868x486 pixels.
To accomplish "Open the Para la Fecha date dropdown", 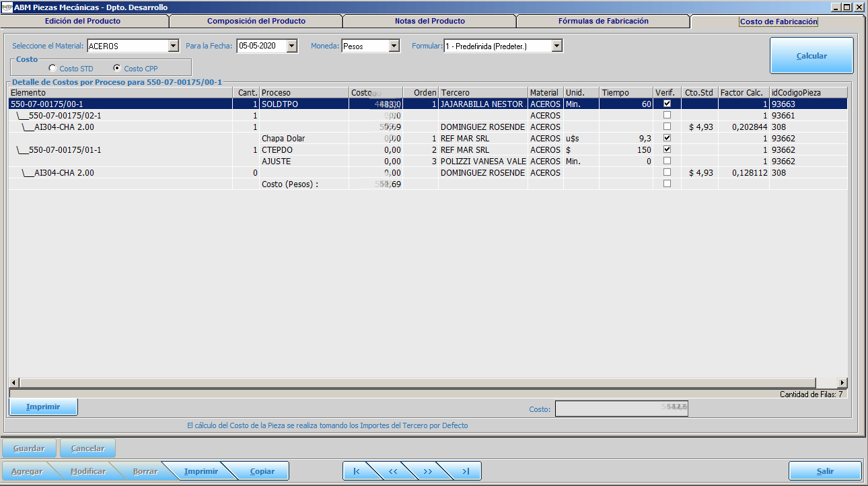I will 292,46.
